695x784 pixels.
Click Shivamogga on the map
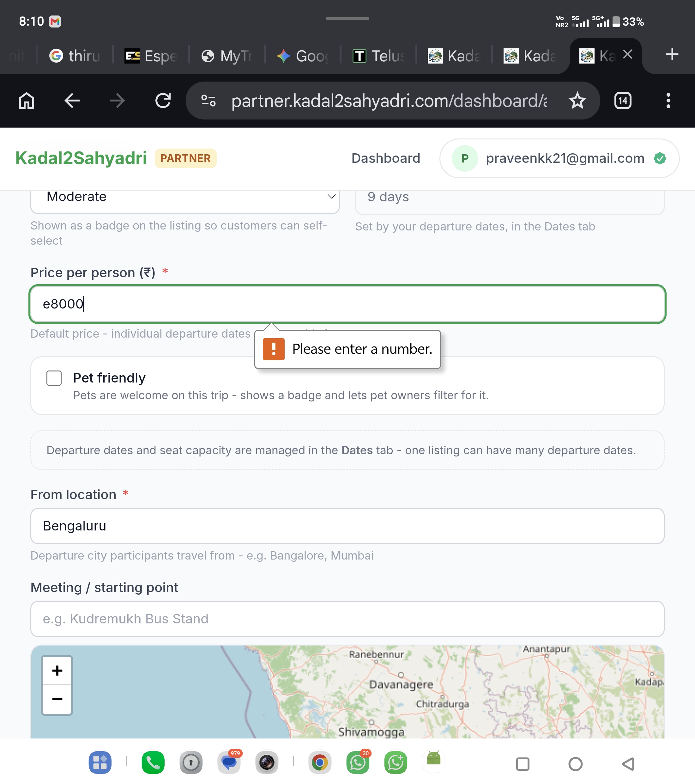(x=371, y=732)
